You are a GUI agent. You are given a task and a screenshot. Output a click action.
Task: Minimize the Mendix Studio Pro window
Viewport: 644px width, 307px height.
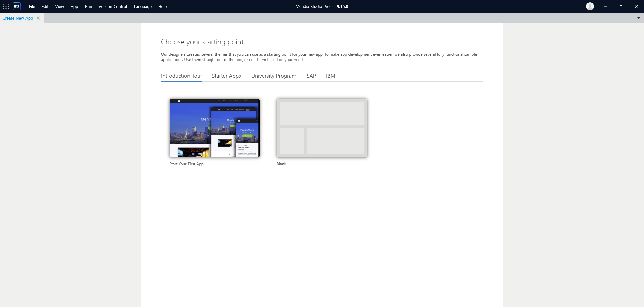(606, 6)
